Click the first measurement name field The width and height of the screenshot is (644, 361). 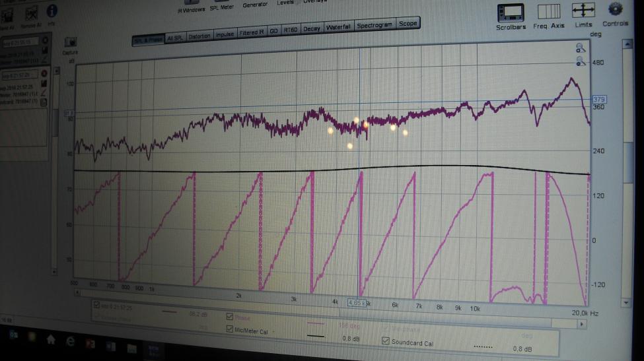point(20,42)
